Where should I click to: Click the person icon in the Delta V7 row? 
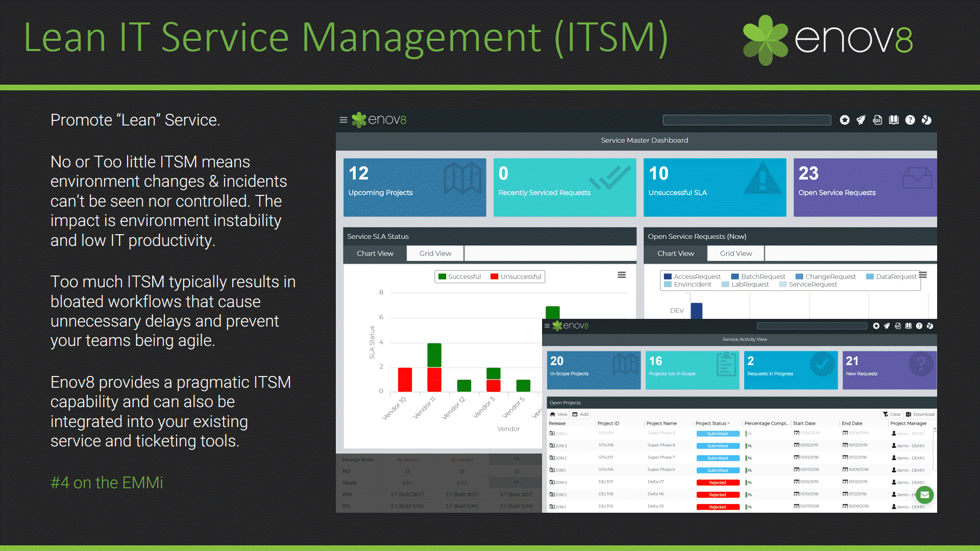pyautogui.click(x=894, y=482)
